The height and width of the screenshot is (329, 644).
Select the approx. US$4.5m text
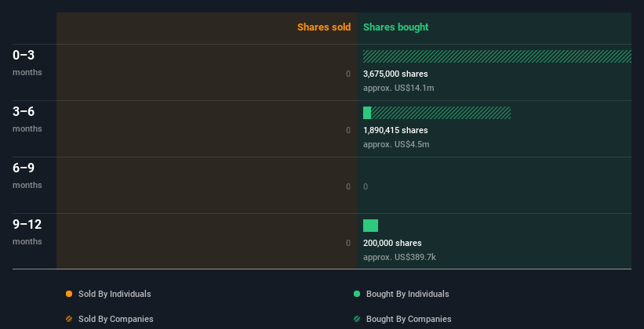coord(396,144)
